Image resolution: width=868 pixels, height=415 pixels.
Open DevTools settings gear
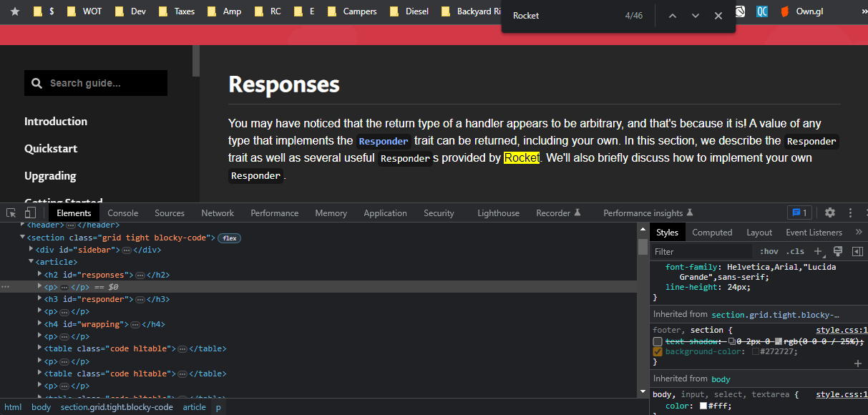coord(829,213)
